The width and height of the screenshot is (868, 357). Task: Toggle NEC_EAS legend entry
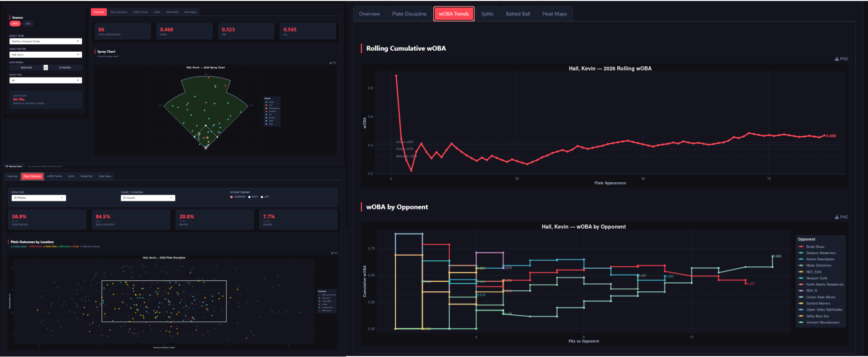pyautogui.click(x=810, y=272)
